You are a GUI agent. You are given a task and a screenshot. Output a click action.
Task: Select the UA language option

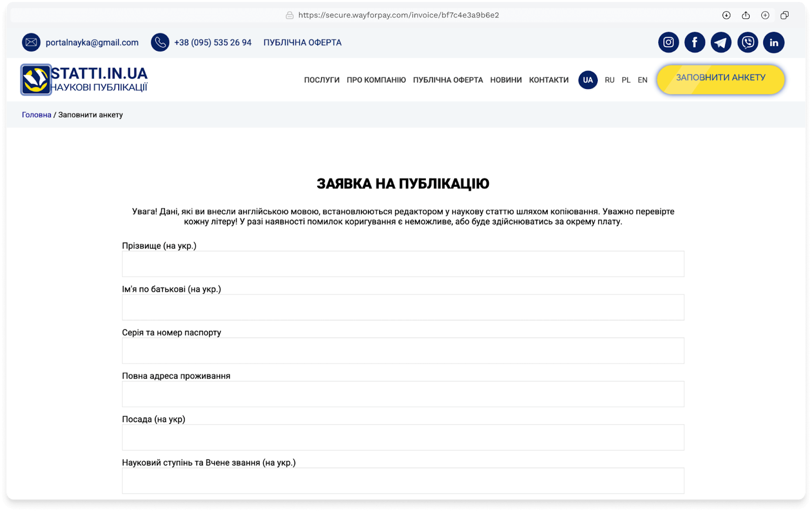[588, 80]
